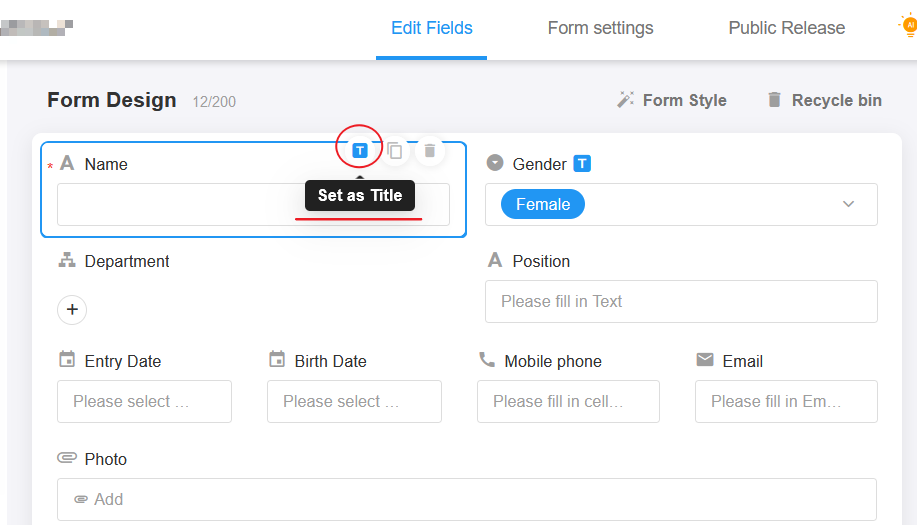Delete the Name field with the trash icon
917x525 pixels.
(x=430, y=151)
